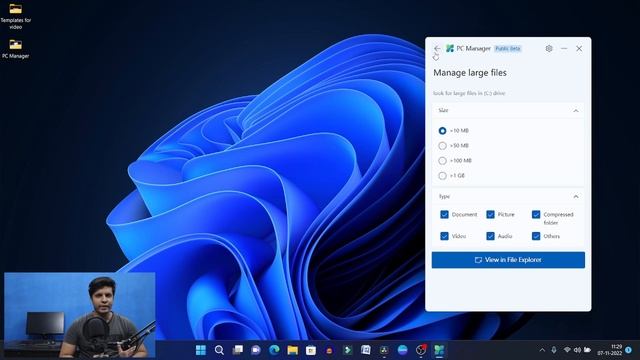Image resolution: width=640 pixels, height=360 pixels.
Task: Uncheck the Audio file type
Action: [x=491, y=236]
